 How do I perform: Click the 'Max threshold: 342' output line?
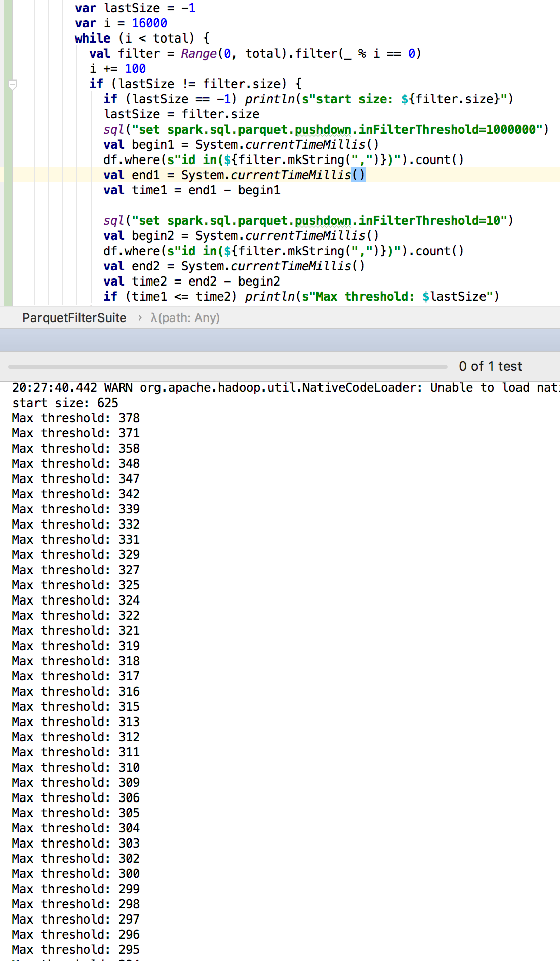tap(76, 494)
